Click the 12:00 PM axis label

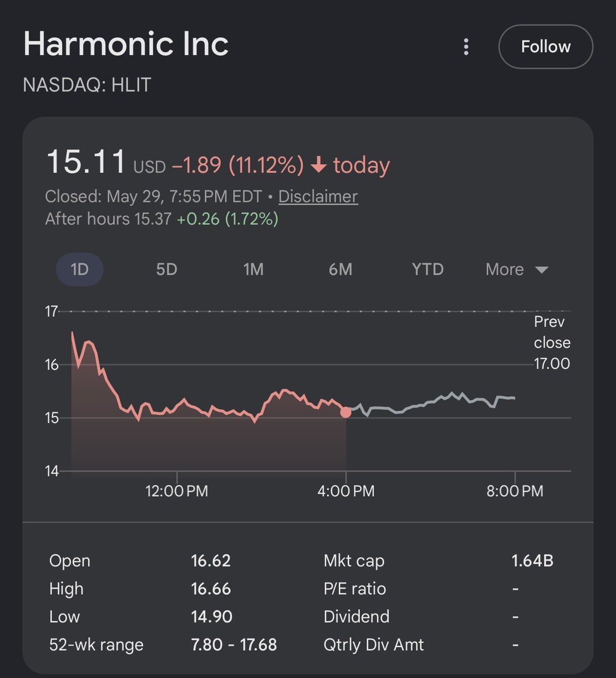tap(177, 490)
